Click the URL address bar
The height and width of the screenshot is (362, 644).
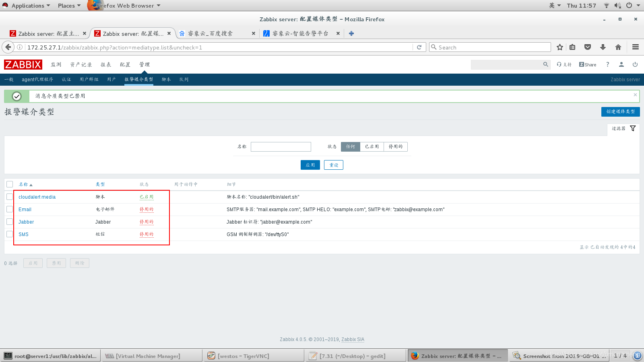point(219,47)
